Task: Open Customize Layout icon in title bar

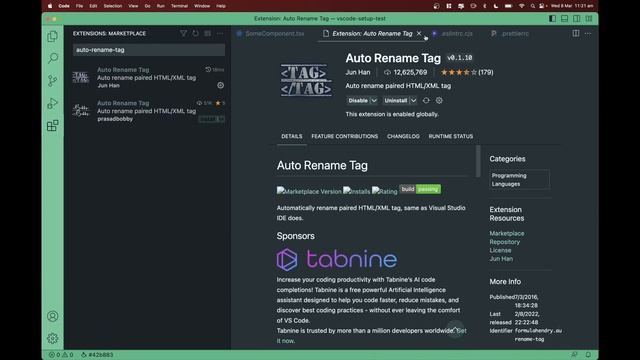Action: pyautogui.click(x=589, y=18)
